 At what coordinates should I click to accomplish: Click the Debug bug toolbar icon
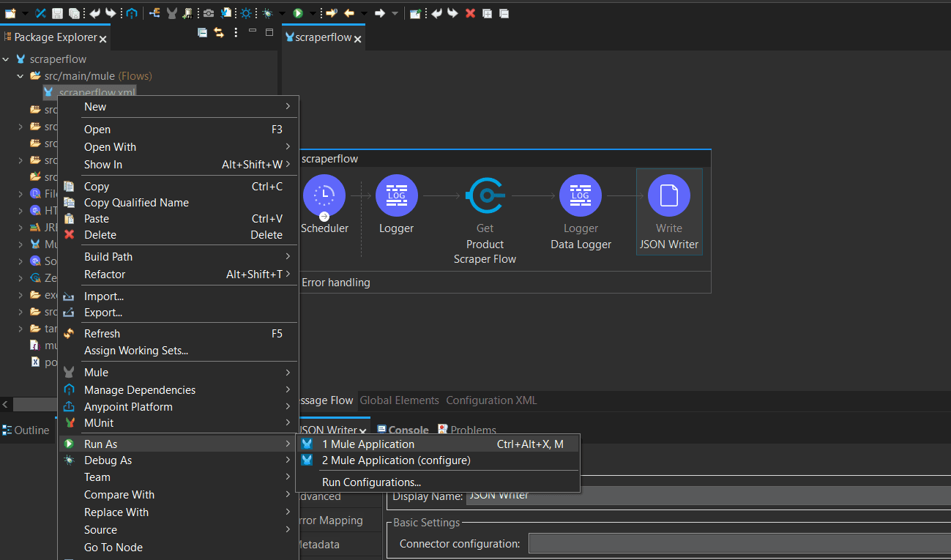268,13
